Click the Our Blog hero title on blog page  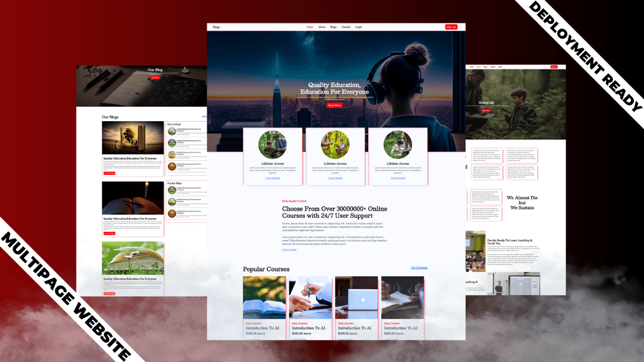[x=155, y=70]
